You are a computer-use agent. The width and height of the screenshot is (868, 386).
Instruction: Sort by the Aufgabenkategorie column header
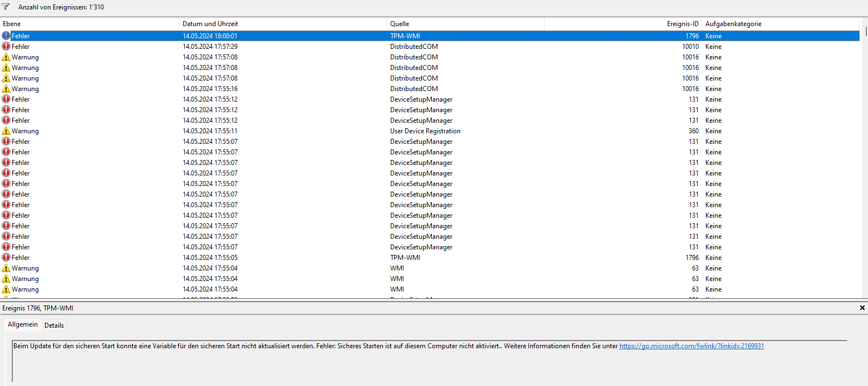[x=780, y=24]
